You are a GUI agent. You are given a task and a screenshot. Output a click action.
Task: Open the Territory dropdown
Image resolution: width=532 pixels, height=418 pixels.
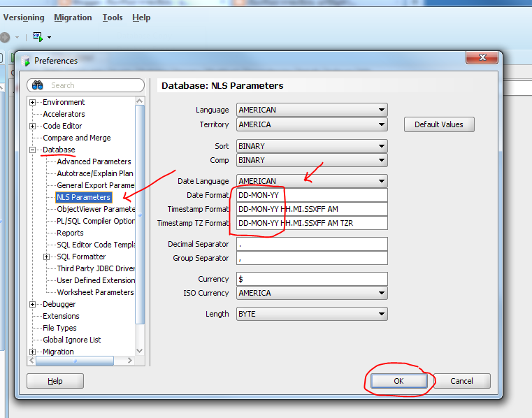pyautogui.click(x=312, y=124)
